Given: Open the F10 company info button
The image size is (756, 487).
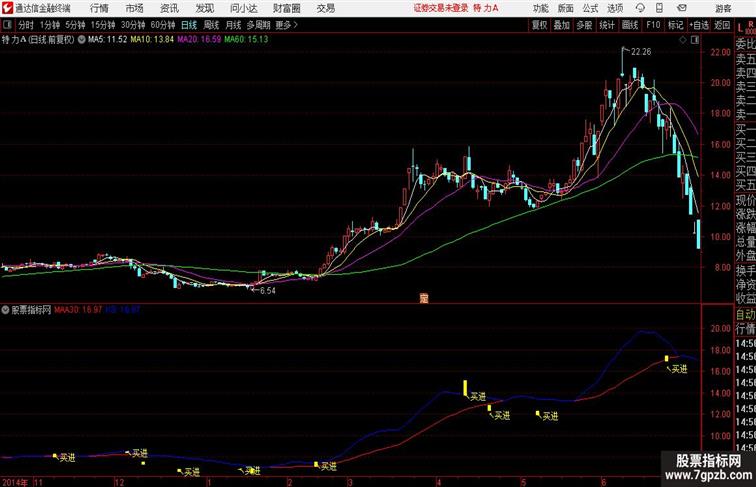Looking at the screenshot, I should (653, 25).
